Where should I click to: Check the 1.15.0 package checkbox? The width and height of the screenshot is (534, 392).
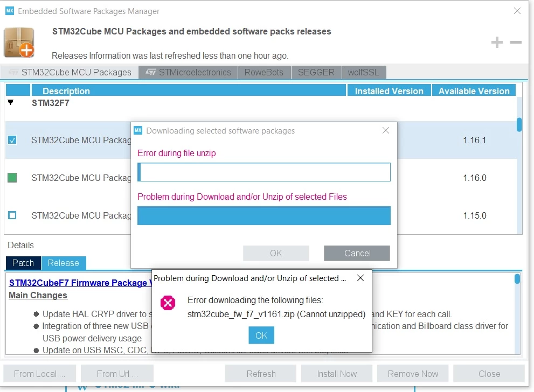pyautogui.click(x=12, y=215)
